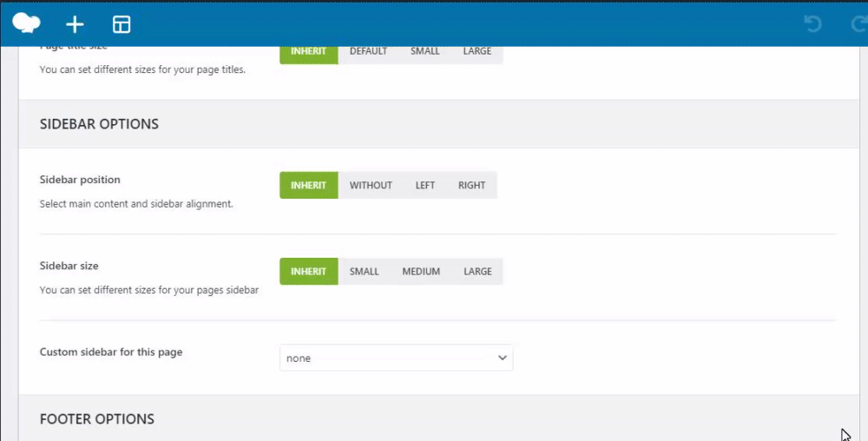The image size is (868, 441).
Task: Click the undo arrow icon
Action: point(812,23)
